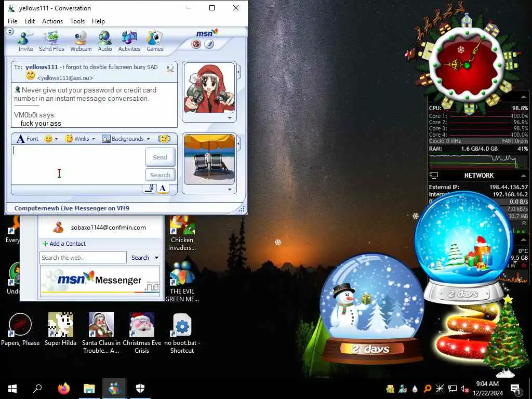Expand my display picture options arrow
Image resolution: width=532 pixels, height=399 pixels.
point(230,190)
